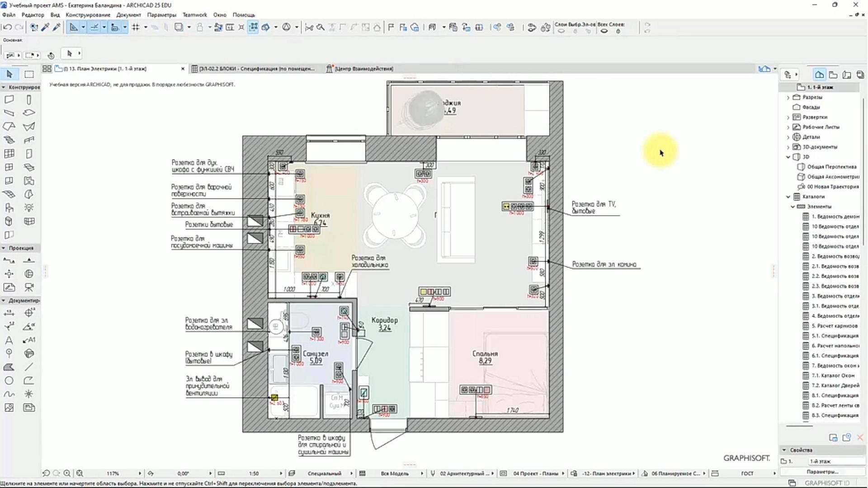Open the Документ menu

click(x=128, y=15)
